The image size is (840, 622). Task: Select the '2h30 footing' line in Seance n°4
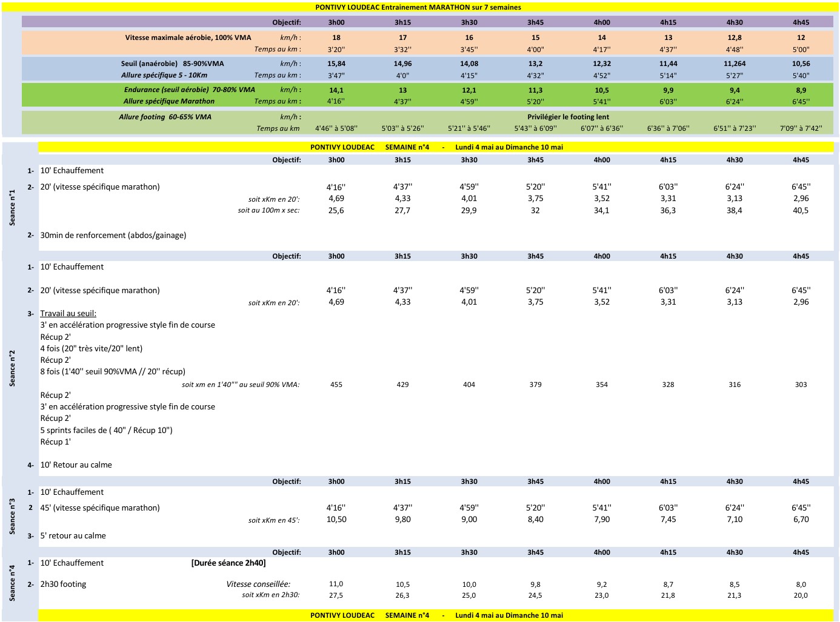pos(63,584)
